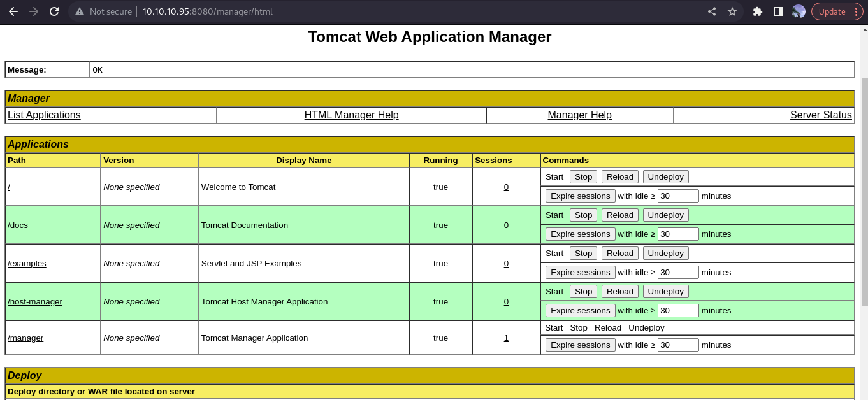This screenshot has width=868, height=400.
Task: Go back with the browser back arrow
Action: click(x=13, y=11)
